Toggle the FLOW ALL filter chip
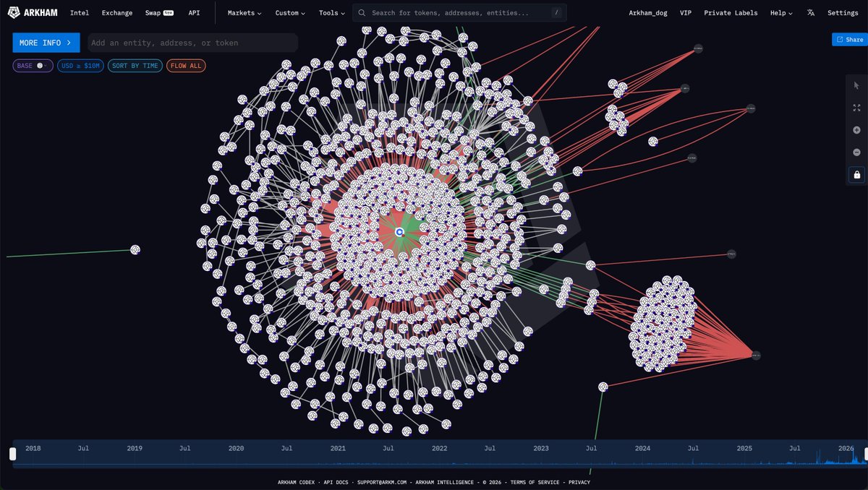 (186, 66)
